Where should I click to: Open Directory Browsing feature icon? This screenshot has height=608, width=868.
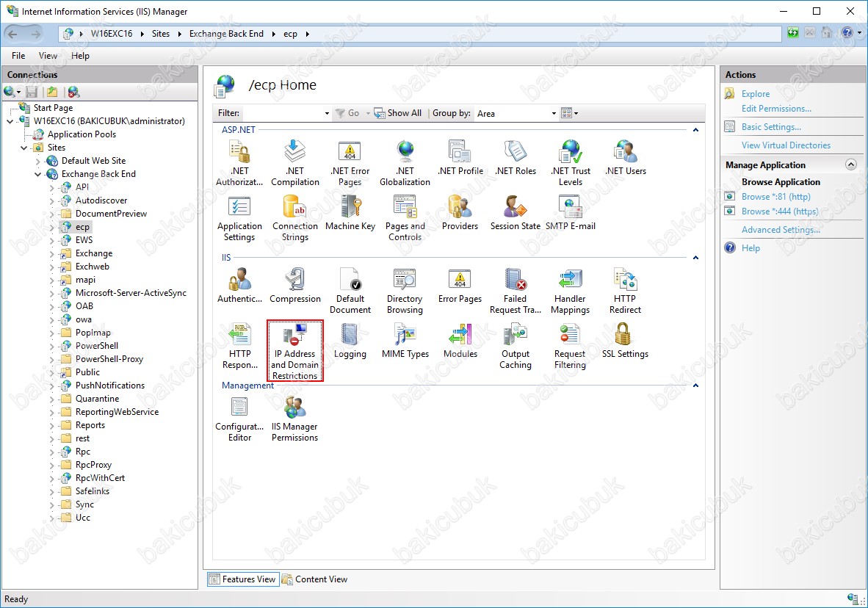point(405,291)
